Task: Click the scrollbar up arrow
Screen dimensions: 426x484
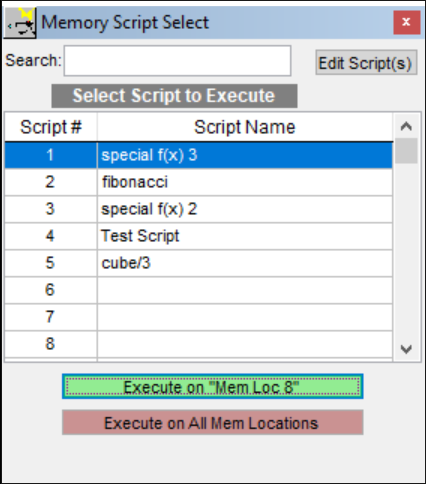Action: (406, 126)
